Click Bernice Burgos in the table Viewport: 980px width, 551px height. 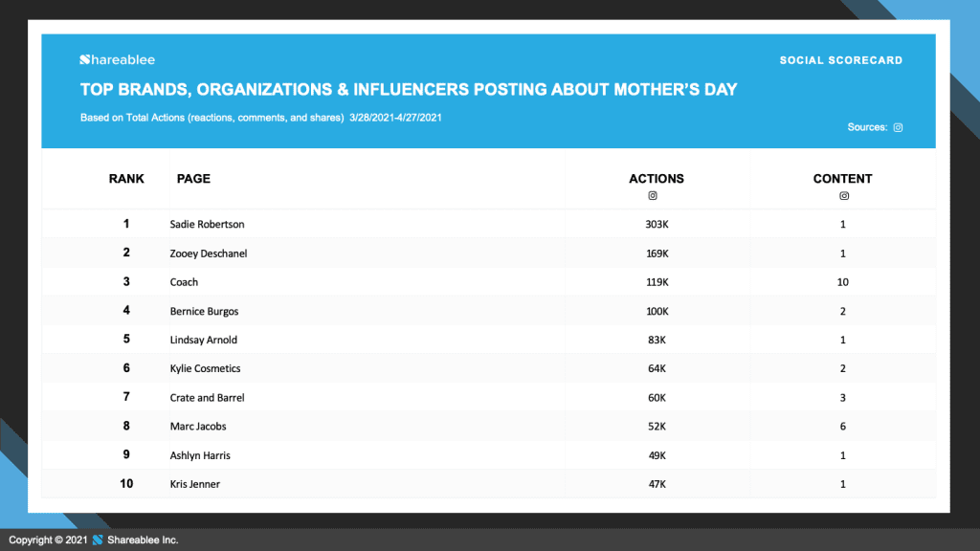pos(204,311)
